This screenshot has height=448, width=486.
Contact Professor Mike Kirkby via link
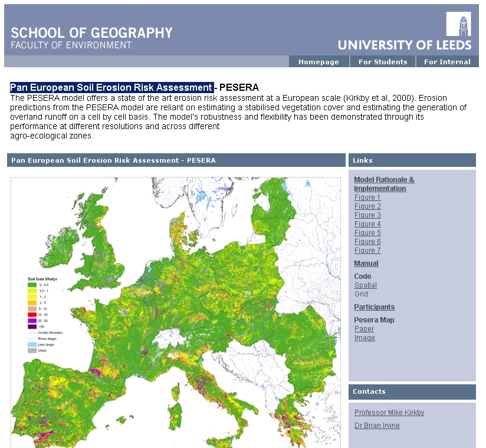point(389,413)
